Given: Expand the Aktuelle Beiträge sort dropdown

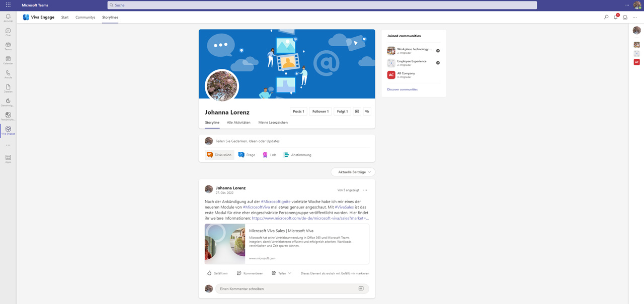Looking at the screenshot, I should click(353, 172).
